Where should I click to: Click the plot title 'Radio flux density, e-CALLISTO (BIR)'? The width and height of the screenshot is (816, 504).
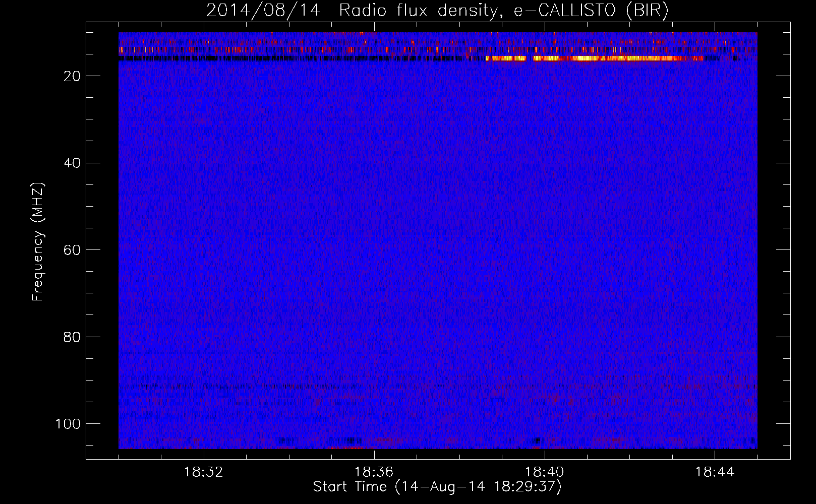click(x=503, y=11)
